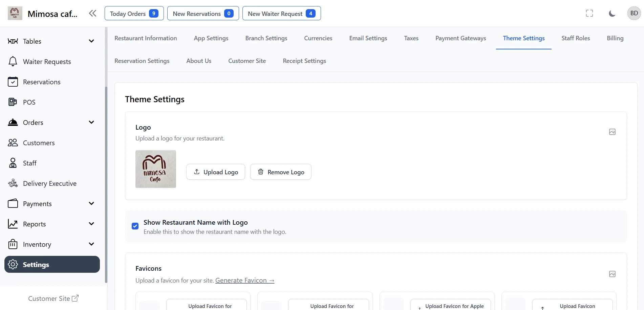Expand the Orders section

[x=91, y=122]
